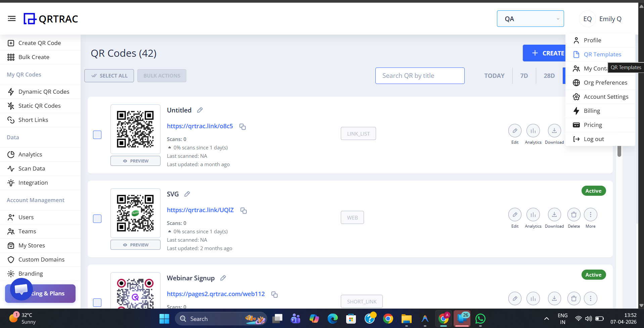Rename the Untitled QR code via pencil icon
The width and height of the screenshot is (644, 328).
click(199, 110)
